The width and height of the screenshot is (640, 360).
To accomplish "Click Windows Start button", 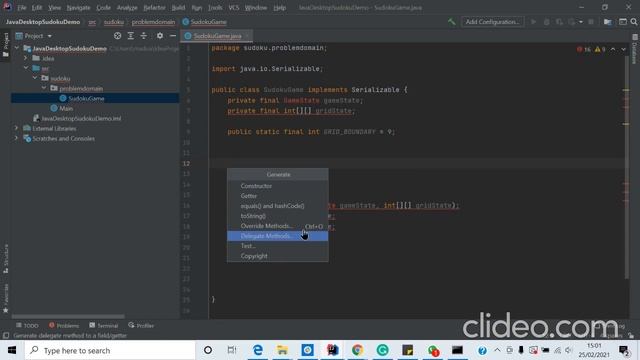I will [x=12, y=350].
